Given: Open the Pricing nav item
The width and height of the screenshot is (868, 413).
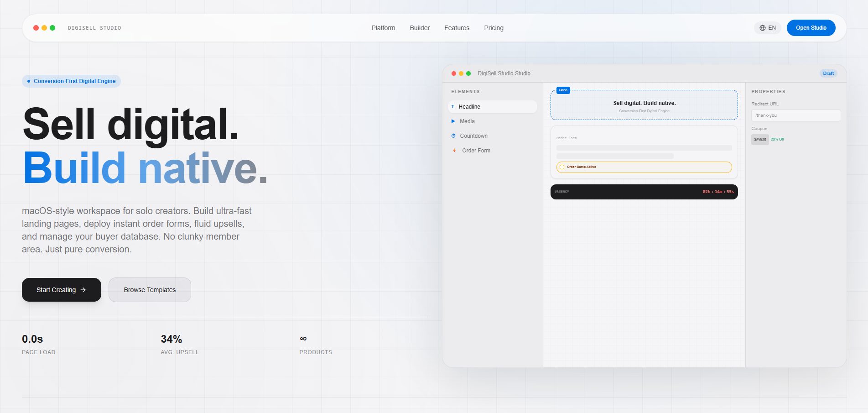Looking at the screenshot, I should (494, 28).
